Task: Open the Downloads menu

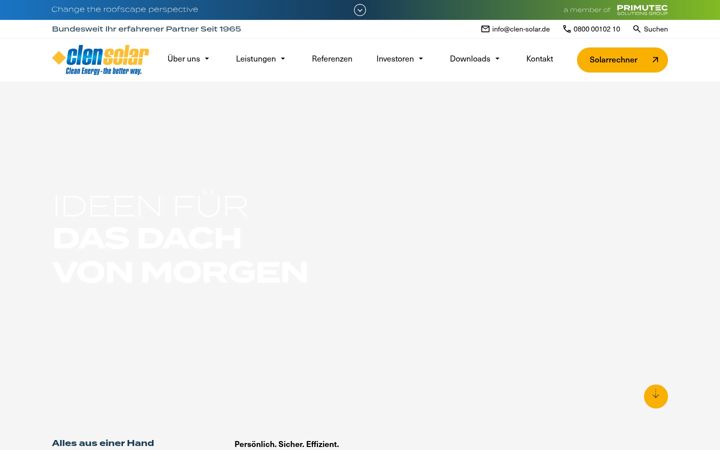Action: pos(470,59)
